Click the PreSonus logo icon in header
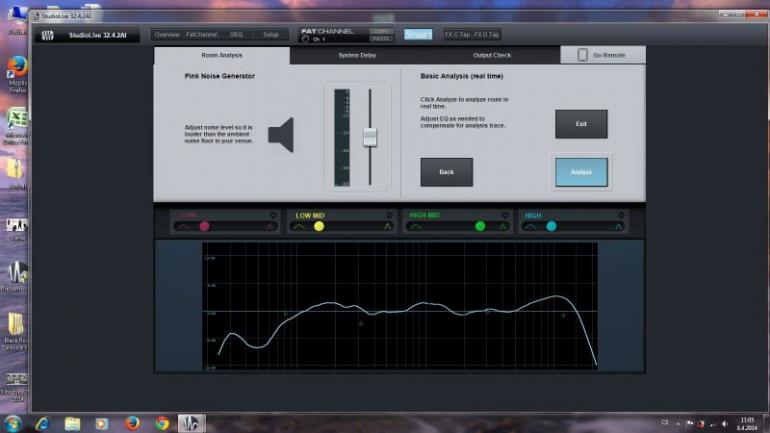The height and width of the screenshot is (433, 770). point(48,35)
